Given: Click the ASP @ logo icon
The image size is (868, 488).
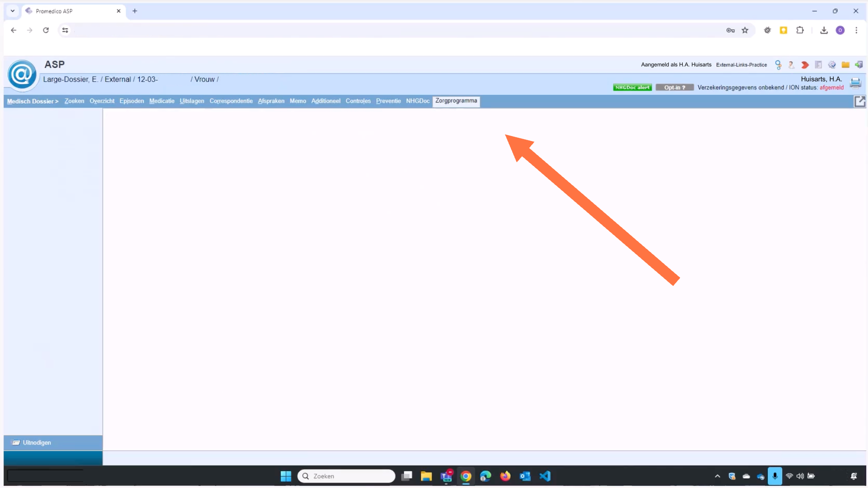Looking at the screenshot, I should pyautogui.click(x=22, y=75).
